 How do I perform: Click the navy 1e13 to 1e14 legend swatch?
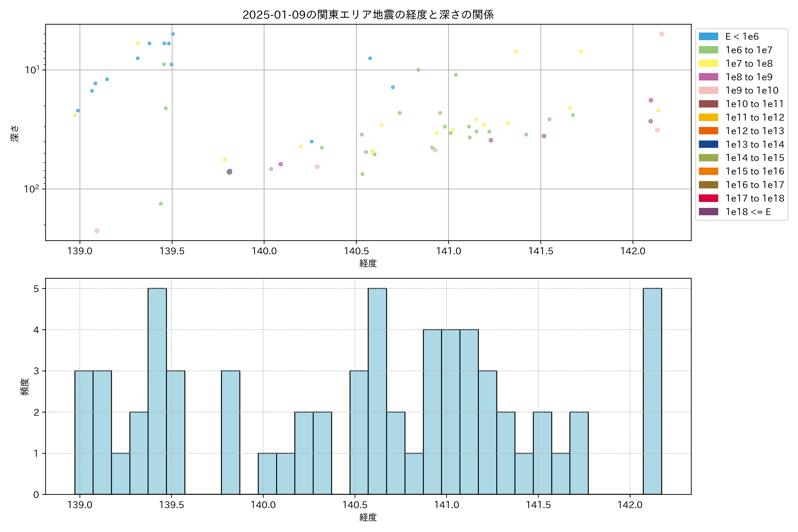pyautogui.click(x=708, y=144)
